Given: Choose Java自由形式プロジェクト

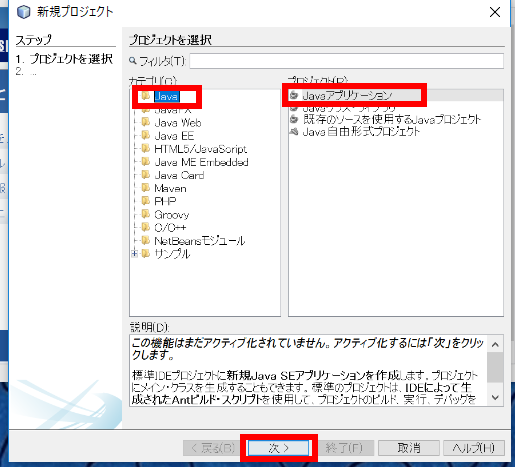Looking at the screenshot, I should tap(361, 132).
